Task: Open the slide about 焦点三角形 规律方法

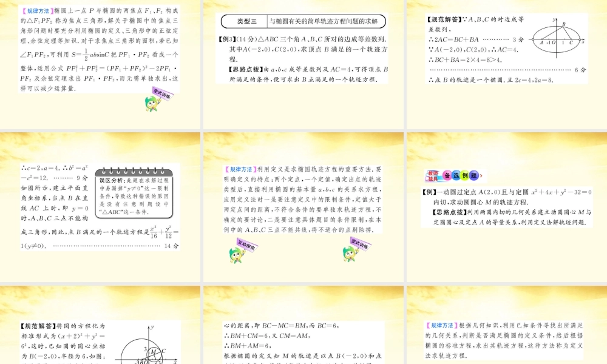Action: [100, 64]
